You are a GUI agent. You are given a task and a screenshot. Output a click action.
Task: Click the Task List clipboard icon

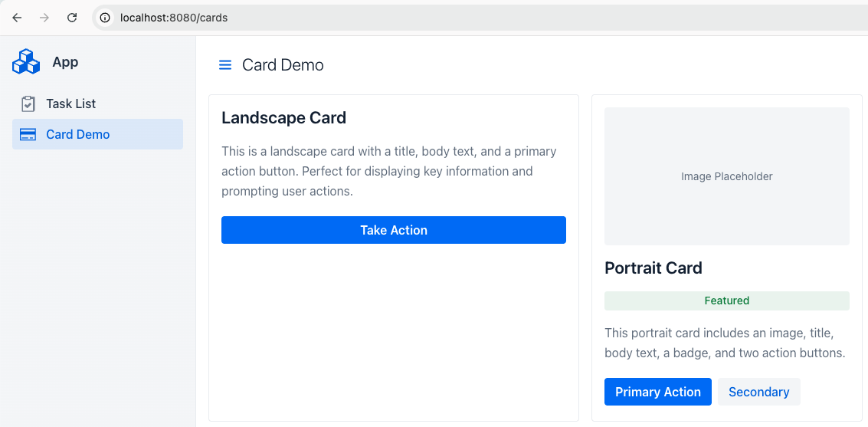28,103
